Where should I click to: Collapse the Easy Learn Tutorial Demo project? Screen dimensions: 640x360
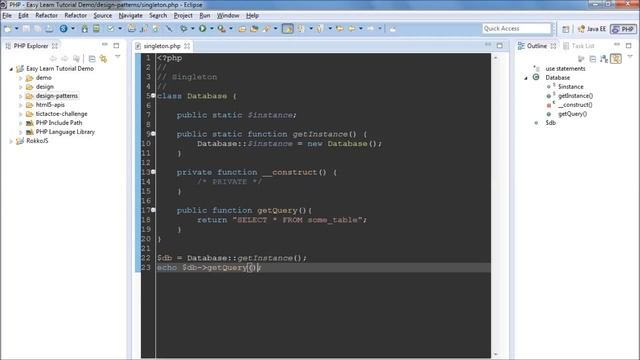(11, 69)
